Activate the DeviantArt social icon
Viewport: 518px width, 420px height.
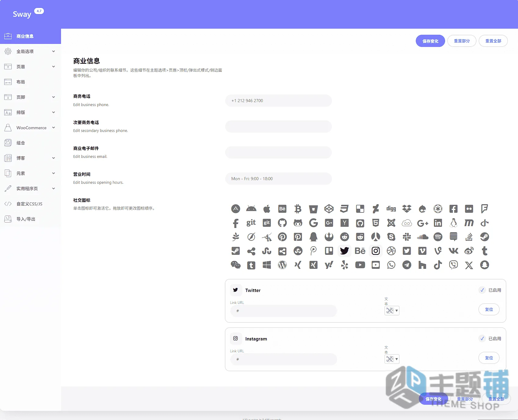376,209
